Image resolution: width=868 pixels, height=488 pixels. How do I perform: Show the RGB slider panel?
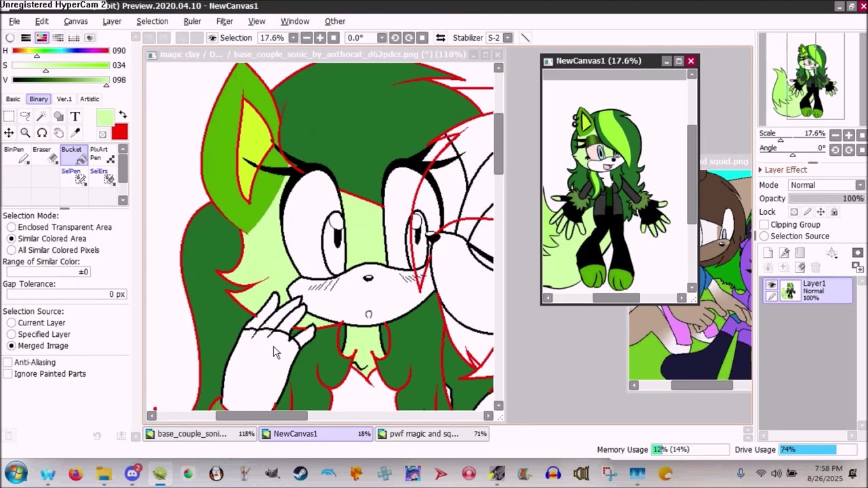26,38
